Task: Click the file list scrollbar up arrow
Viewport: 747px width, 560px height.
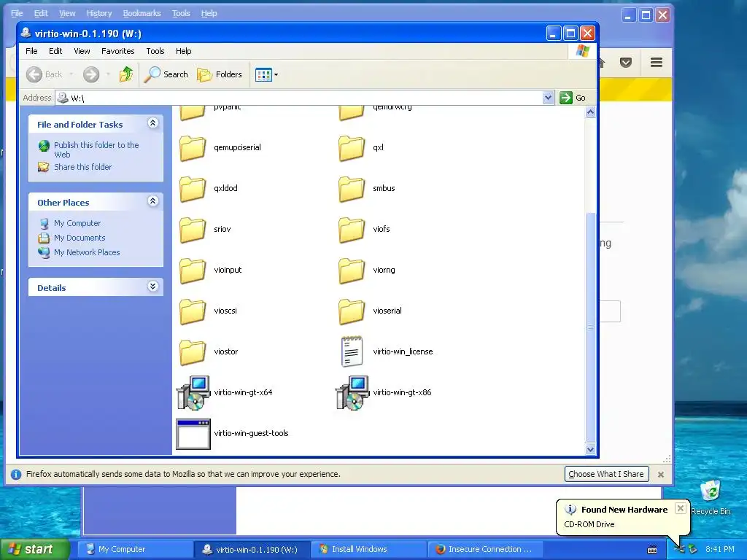Action: pyautogui.click(x=590, y=112)
